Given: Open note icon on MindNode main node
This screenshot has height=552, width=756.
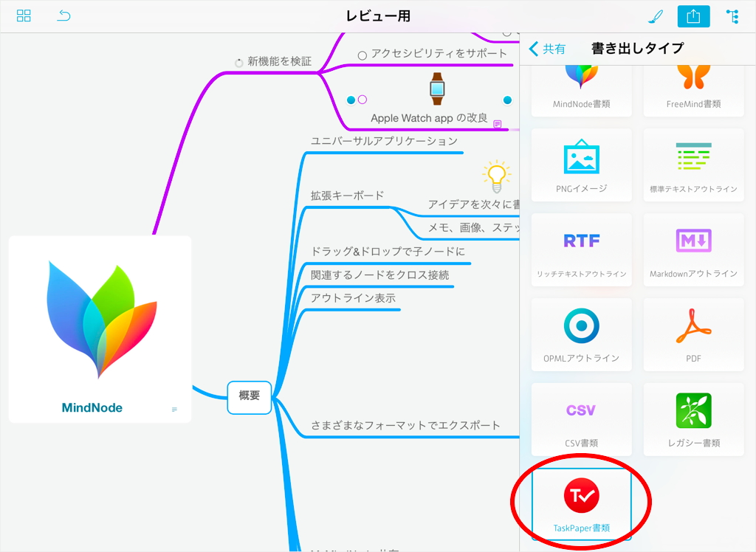Looking at the screenshot, I should 174,410.
